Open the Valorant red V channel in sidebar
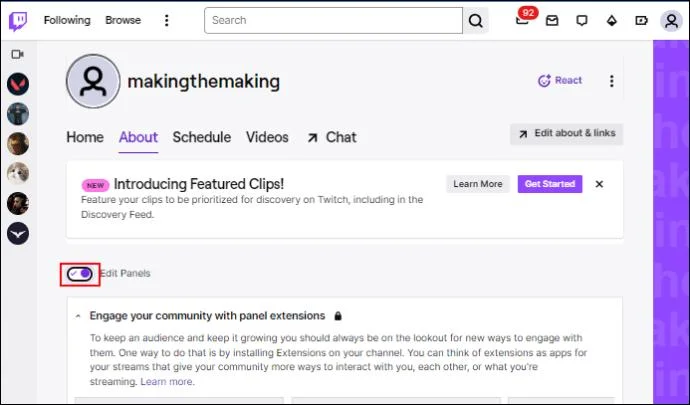The height and width of the screenshot is (405, 690). coord(18,84)
